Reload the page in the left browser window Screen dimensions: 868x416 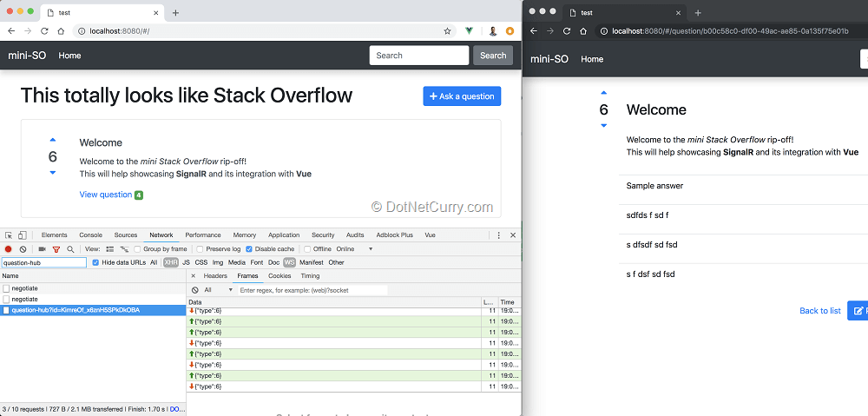click(x=44, y=31)
